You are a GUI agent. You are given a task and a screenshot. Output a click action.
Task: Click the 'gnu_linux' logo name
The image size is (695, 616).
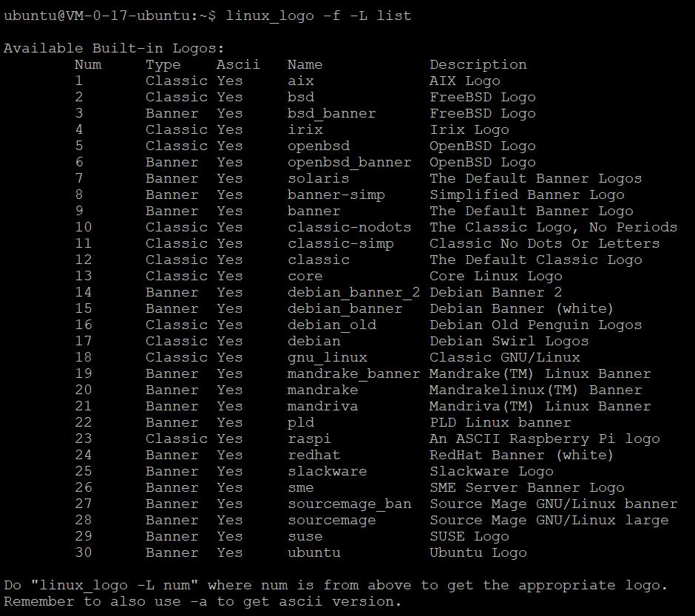[x=327, y=358]
